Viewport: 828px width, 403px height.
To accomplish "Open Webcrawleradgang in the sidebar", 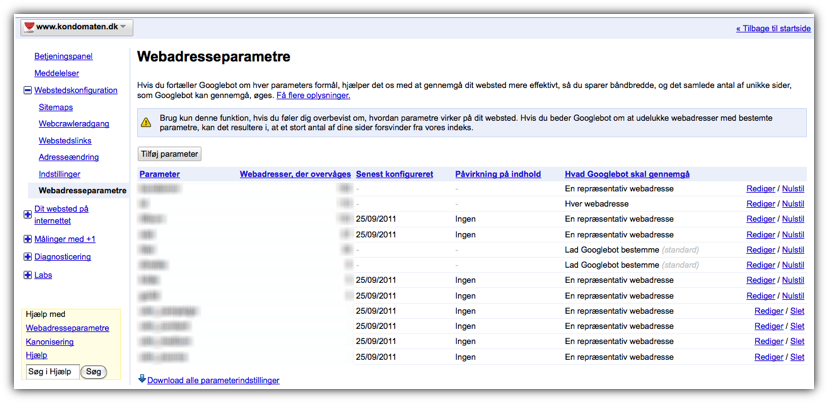I will pyautogui.click(x=74, y=124).
